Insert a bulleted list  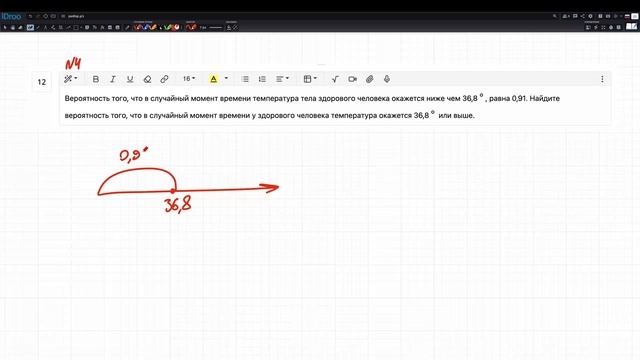click(x=245, y=79)
